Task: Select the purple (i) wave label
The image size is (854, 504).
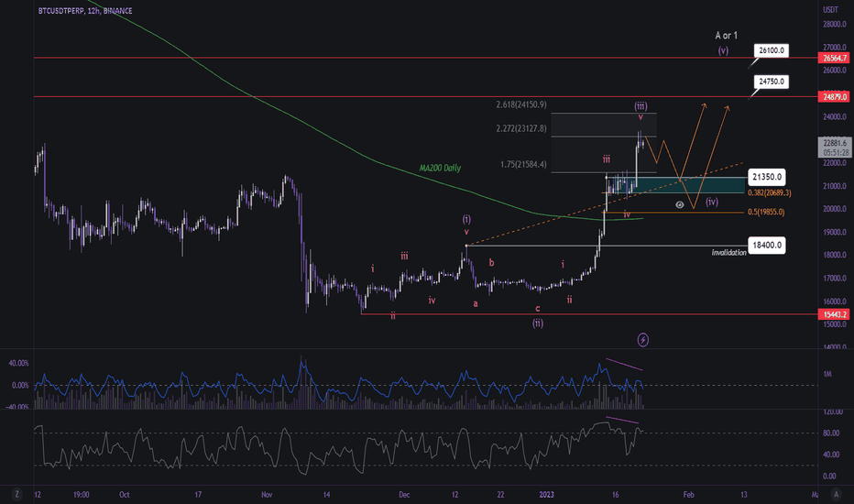Action: pyautogui.click(x=466, y=219)
